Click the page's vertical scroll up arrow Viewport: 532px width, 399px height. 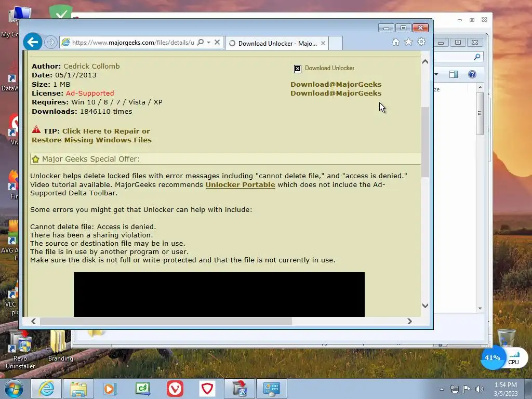coord(425,62)
